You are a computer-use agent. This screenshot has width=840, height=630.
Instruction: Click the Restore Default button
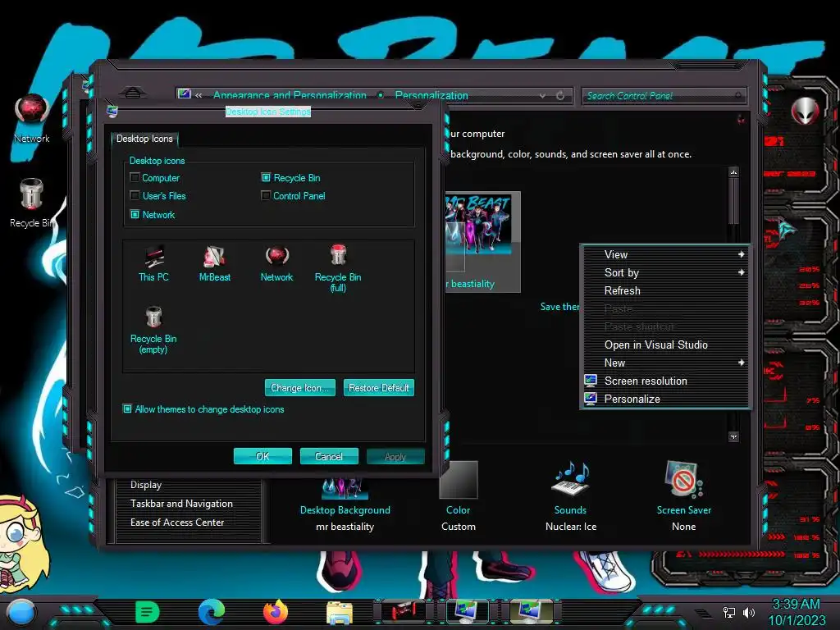(x=379, y=387)
